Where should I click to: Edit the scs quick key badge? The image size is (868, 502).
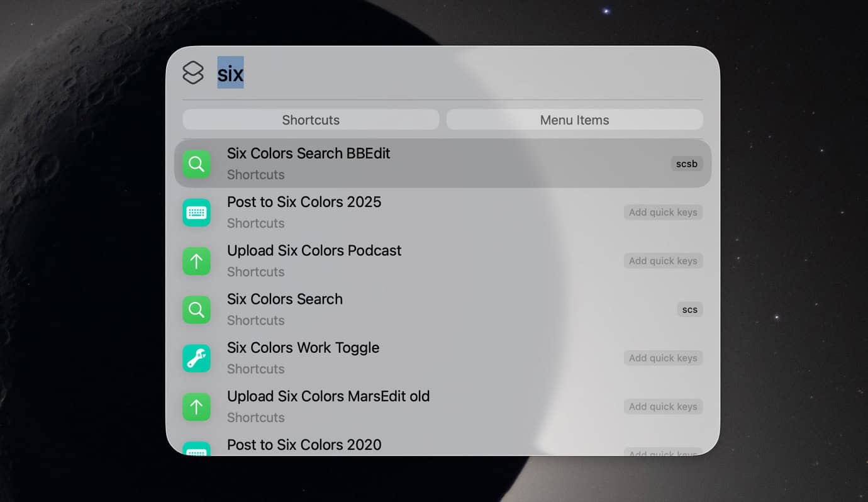pyautogui.click(x=689, y=310)
